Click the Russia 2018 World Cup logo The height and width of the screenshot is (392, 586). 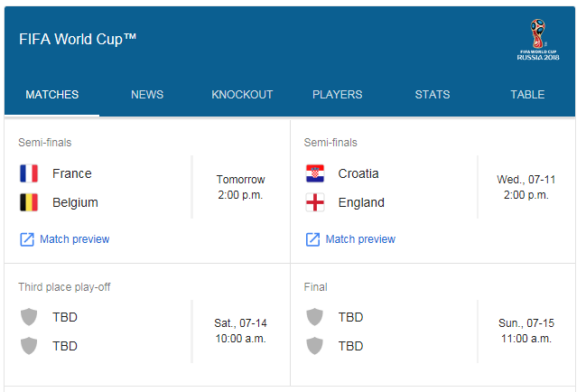tap(538, 40)
